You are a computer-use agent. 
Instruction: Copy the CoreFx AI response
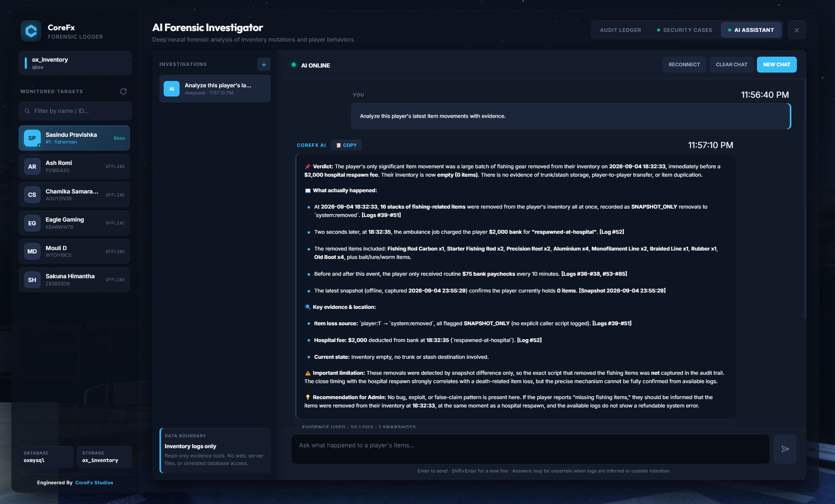tap(346, 145)
